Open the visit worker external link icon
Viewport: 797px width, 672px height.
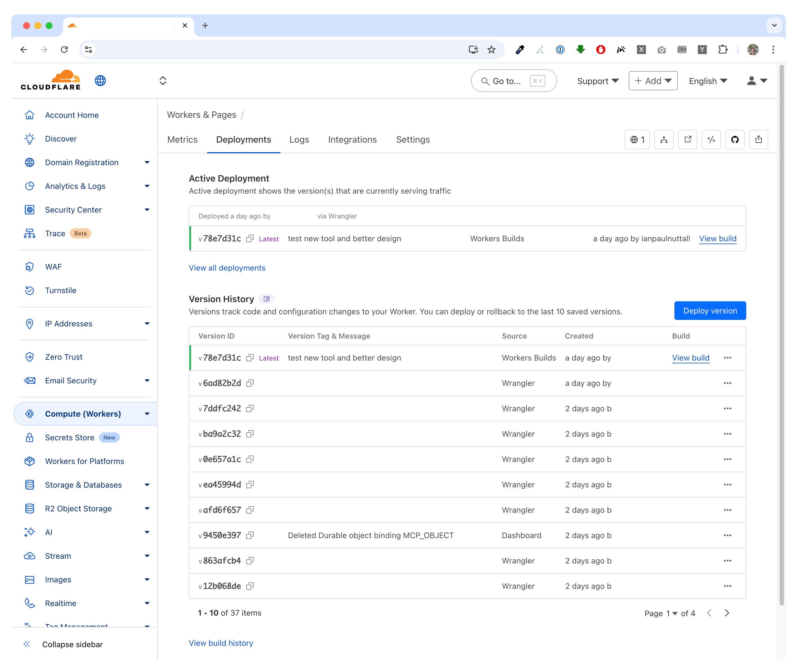tap(688, 140)
